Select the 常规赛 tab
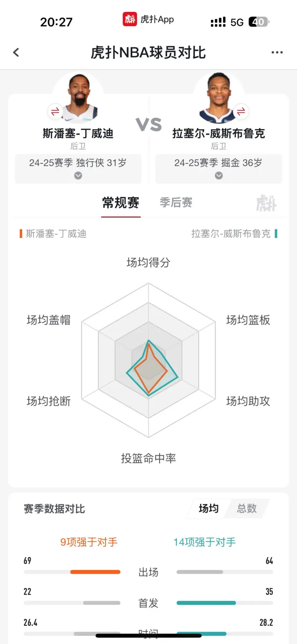The width and height of the screenshot is (297, 644). (x=121, y=203)
